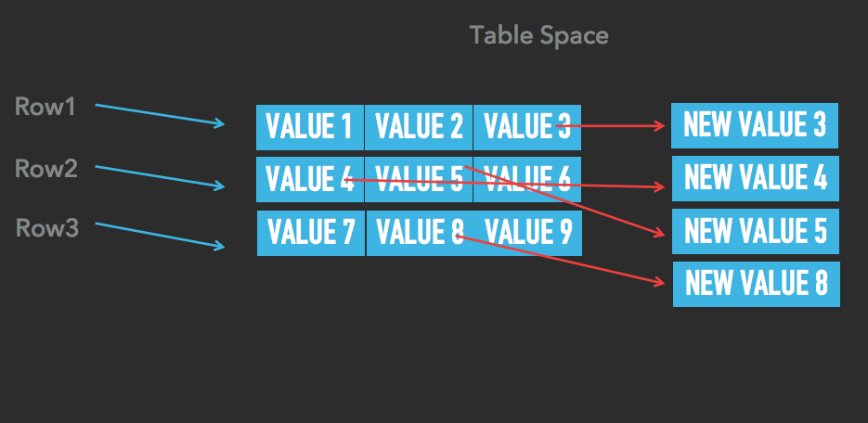The image size is (868, 423).
Task: Select the blue arrow beside Row2
Action: tap(160, 176)
